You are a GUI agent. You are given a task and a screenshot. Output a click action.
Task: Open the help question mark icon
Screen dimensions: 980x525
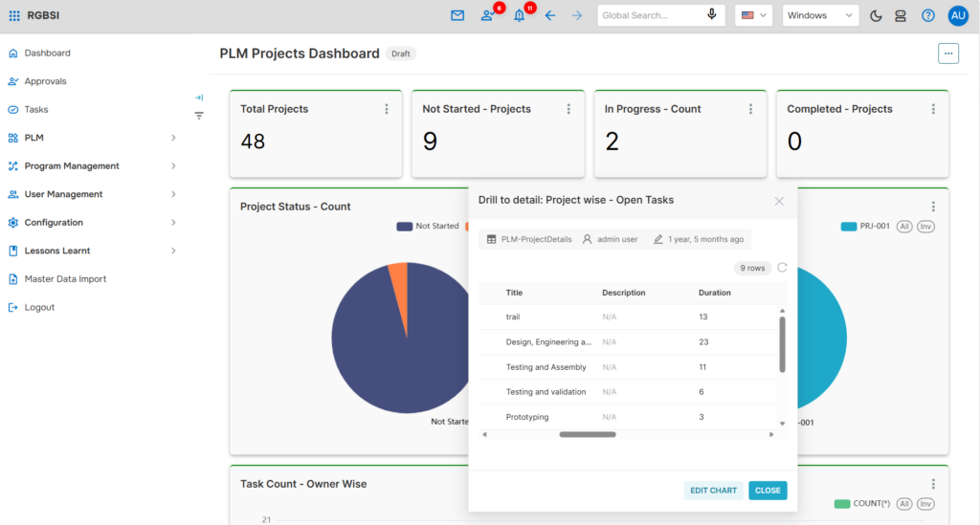pyautogui.click(x=928, y=15)
